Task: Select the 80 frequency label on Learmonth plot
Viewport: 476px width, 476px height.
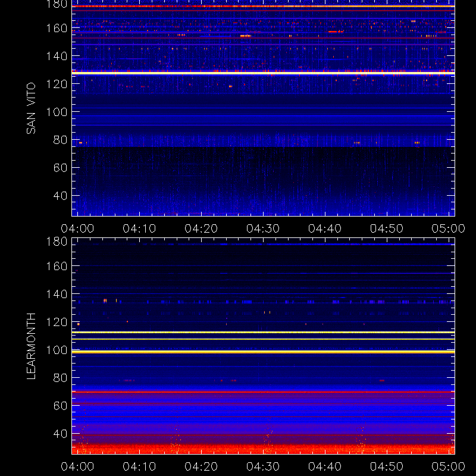Action: (x=60, y=378)
